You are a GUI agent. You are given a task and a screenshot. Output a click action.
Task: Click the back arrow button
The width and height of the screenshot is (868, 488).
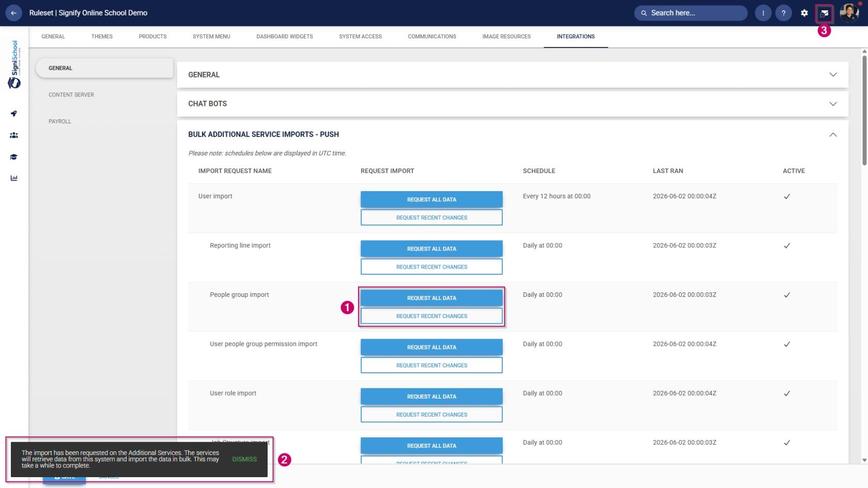13,13
